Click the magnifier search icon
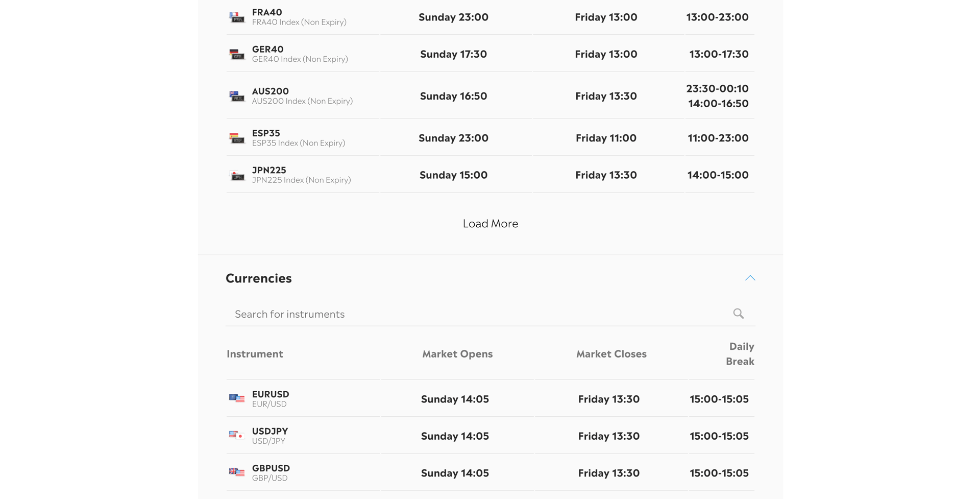This screenshot has height=499, width=980. (x=739, y=314)
